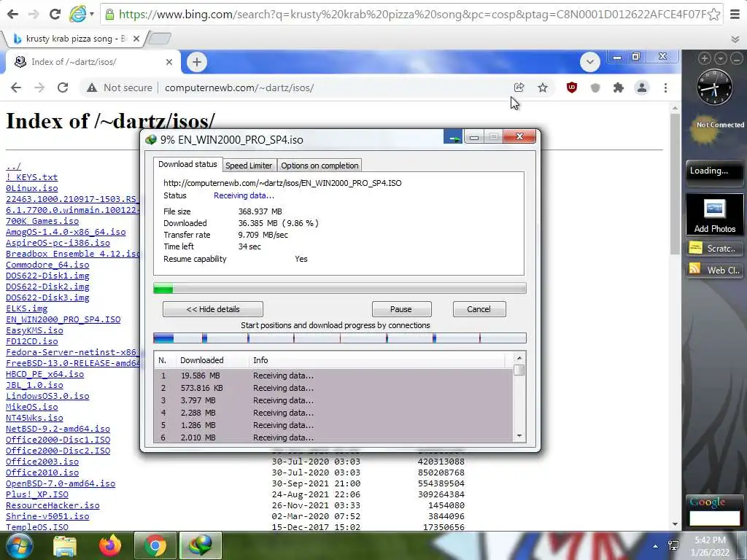The width and height of the screenshot is (747, 560).
Task: Click the Google search gadget field
Action: click(x=714, y=518)
